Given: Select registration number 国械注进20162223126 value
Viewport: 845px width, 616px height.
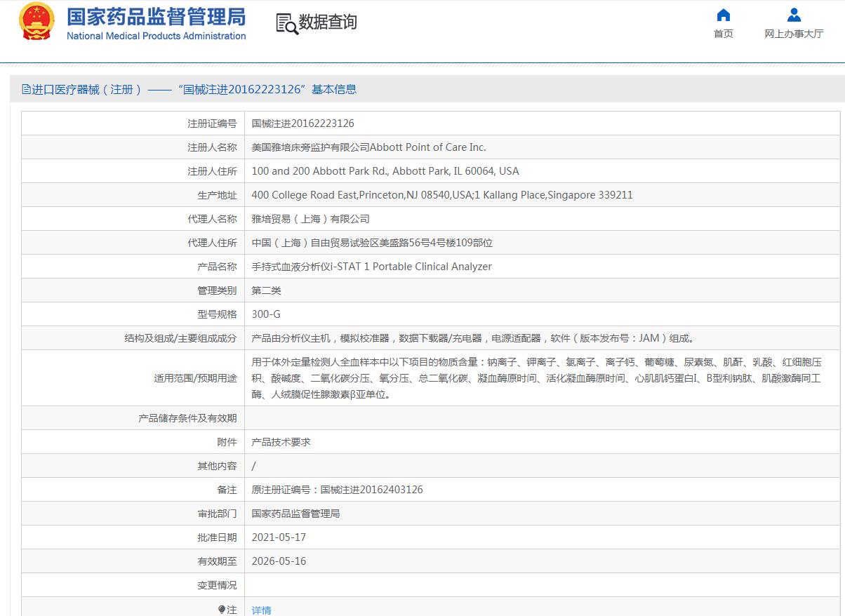Looking at the screenshot, I should pos(303,123).
